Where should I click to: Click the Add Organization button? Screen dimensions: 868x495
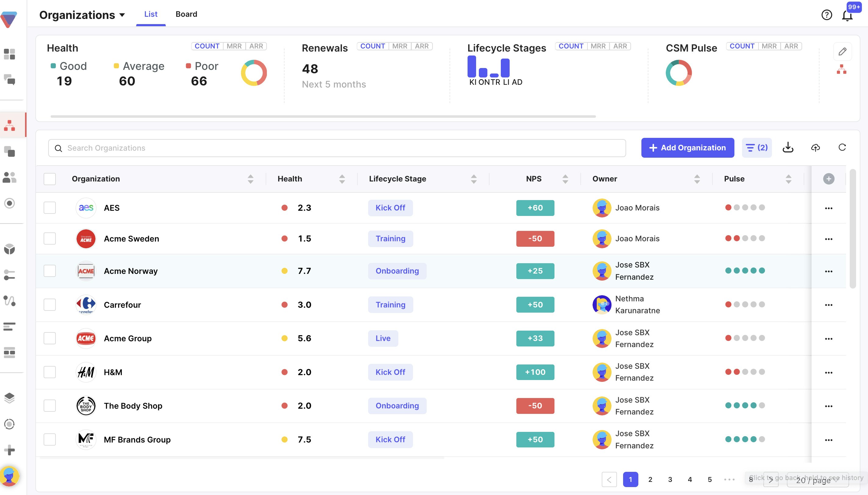point(687,148)
